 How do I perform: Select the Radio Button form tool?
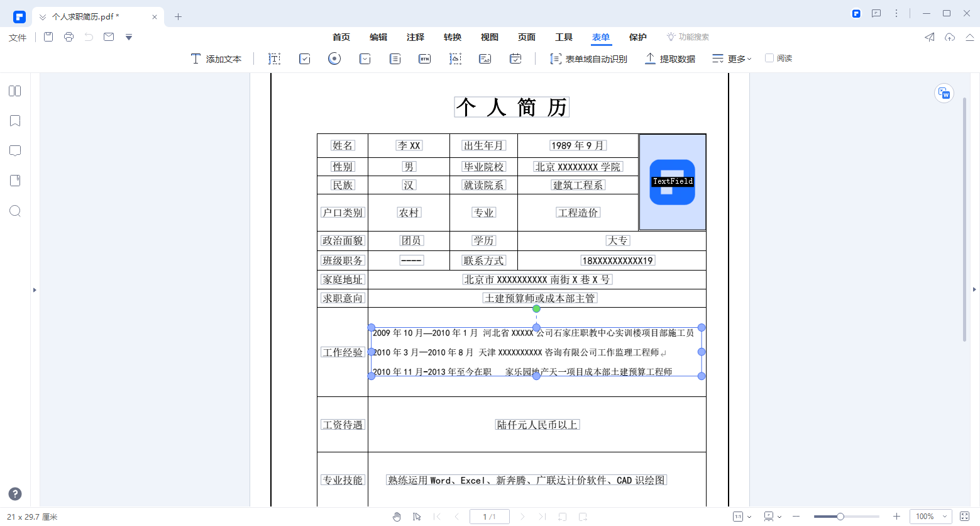[x=334, y=58]
